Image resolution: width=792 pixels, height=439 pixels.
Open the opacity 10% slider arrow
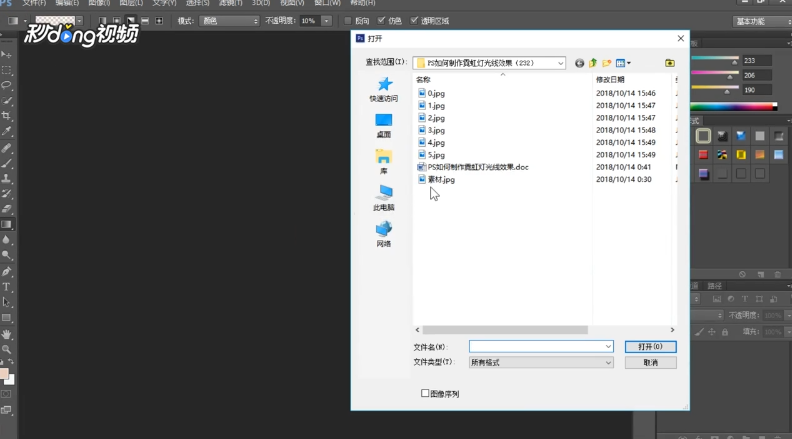[x=326, y=21]
